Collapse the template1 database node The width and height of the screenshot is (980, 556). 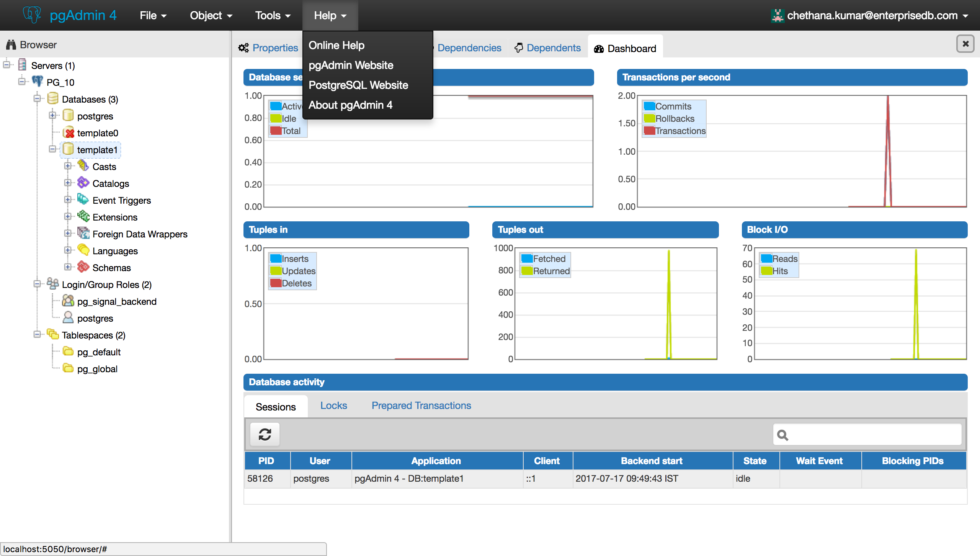52,149
